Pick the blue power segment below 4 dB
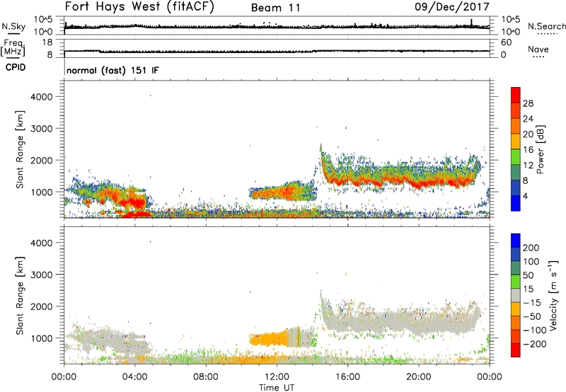 point(516,203)
